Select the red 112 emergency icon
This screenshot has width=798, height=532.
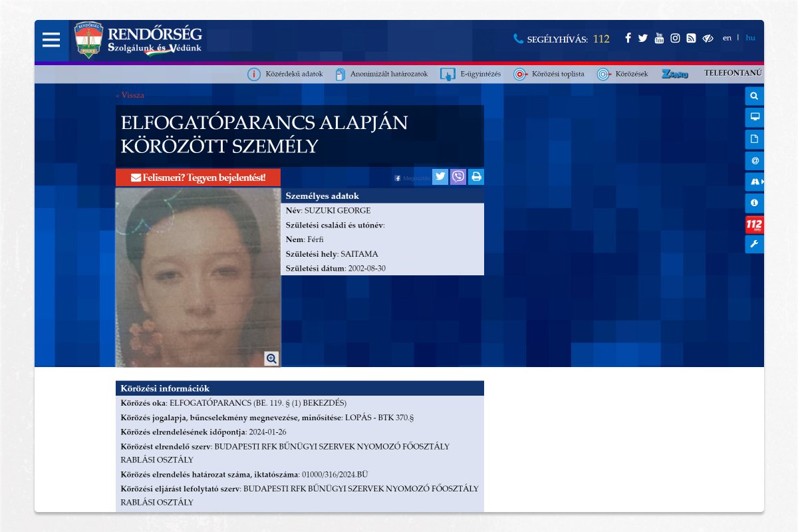pyautogui.click(x=754, y=225)
